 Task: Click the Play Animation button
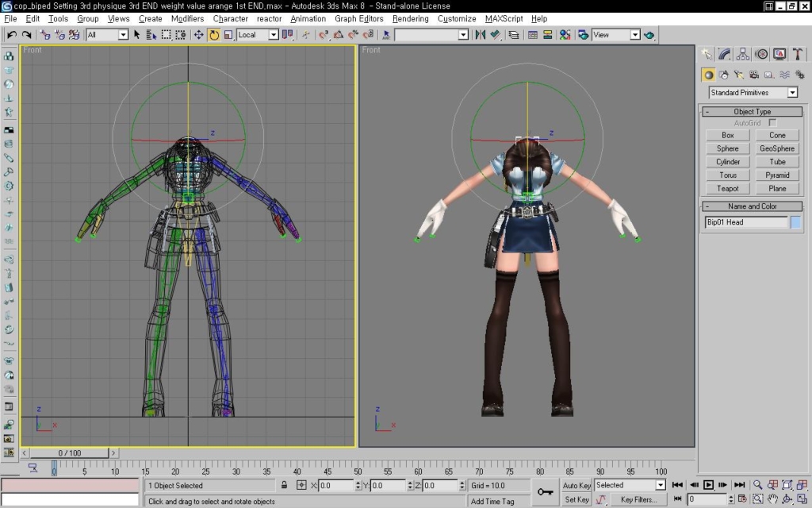pyautogui.click(x=708, y=485)
